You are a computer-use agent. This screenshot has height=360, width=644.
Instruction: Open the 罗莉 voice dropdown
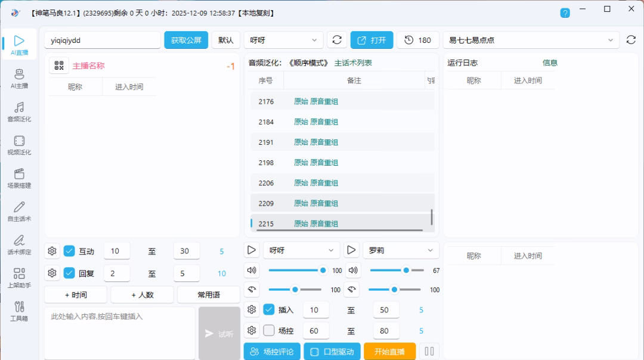(x=401, y=250)
